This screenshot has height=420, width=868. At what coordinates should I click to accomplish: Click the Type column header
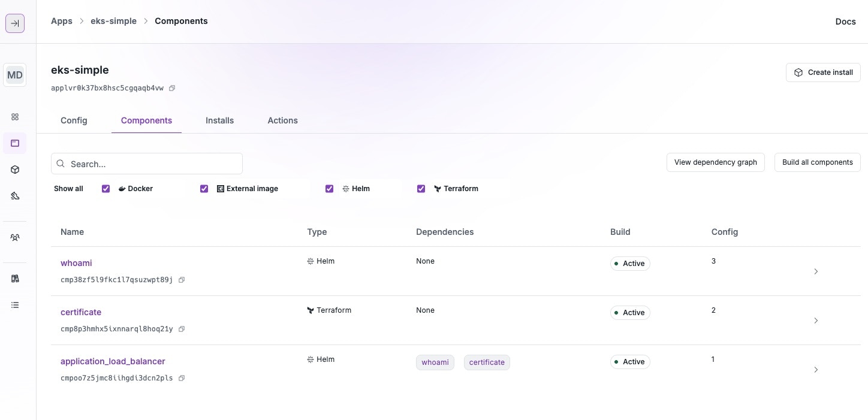(317, 232)
